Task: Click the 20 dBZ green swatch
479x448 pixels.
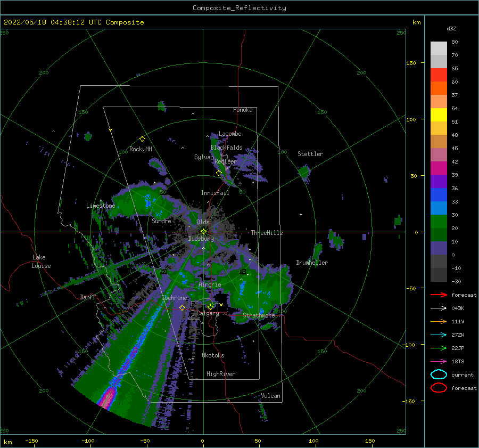Action: (439, 221)
